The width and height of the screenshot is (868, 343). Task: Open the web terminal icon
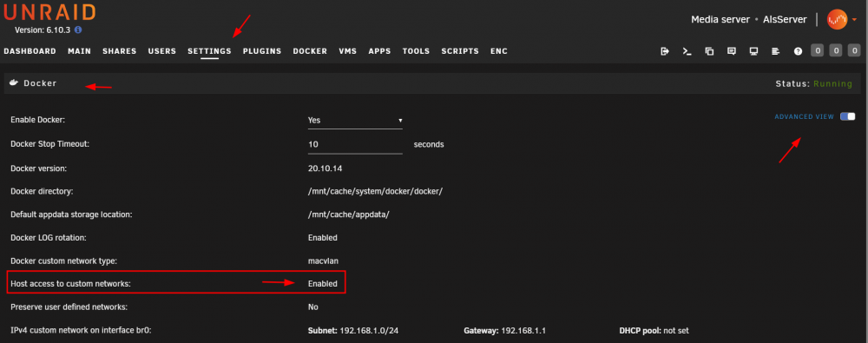(x=687, y=51)
